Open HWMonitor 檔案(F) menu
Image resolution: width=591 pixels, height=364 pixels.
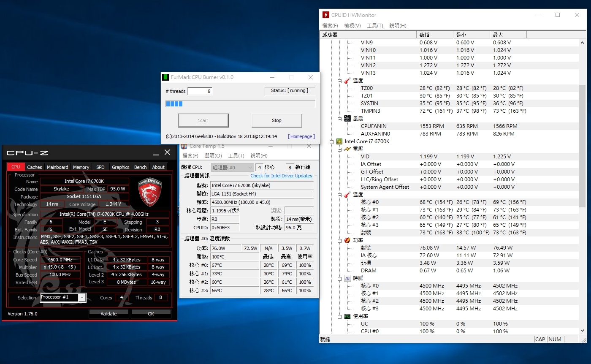tap(330, 26)
